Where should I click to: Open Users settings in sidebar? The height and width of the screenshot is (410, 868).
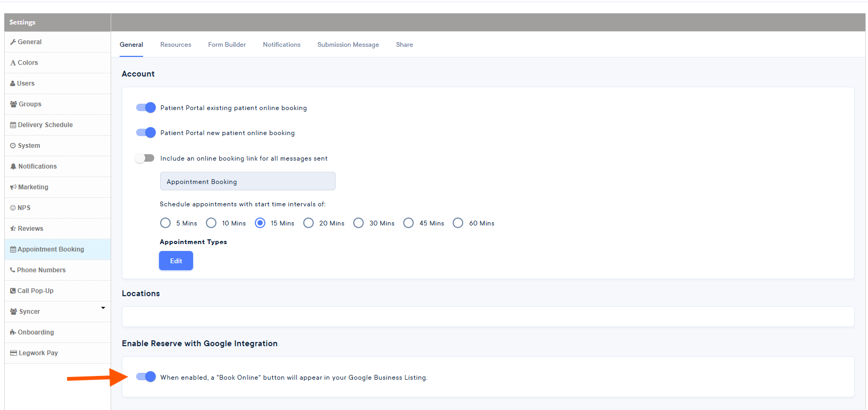pos(57,83)
